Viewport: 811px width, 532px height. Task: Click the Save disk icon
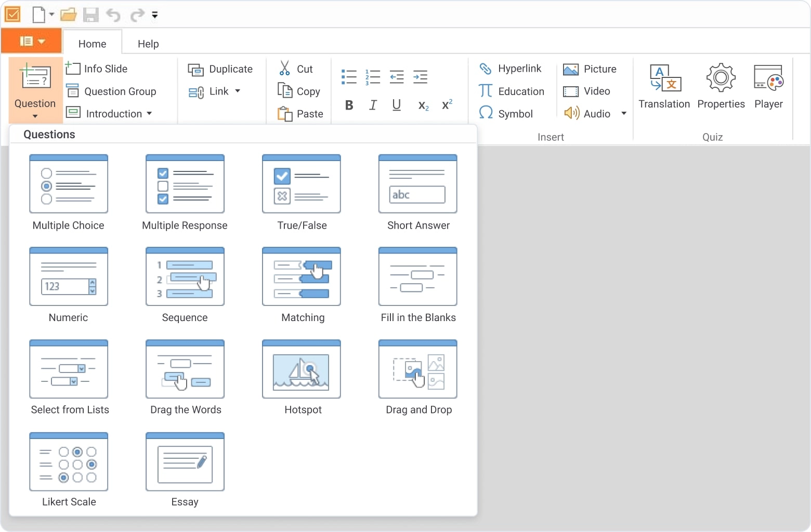tap(90, 15)
